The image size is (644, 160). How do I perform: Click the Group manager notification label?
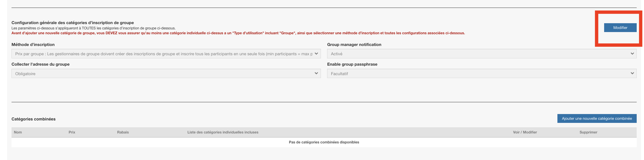click(x=354, y=45)
